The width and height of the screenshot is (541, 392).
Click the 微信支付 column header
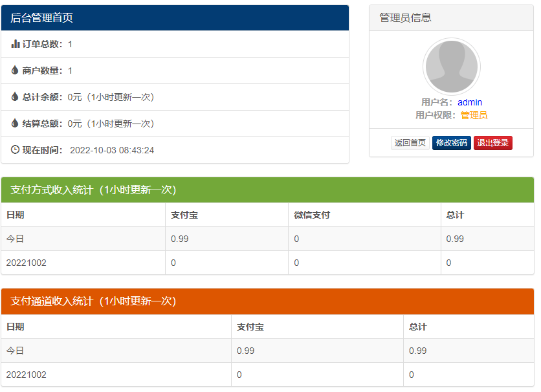point(312,215)
